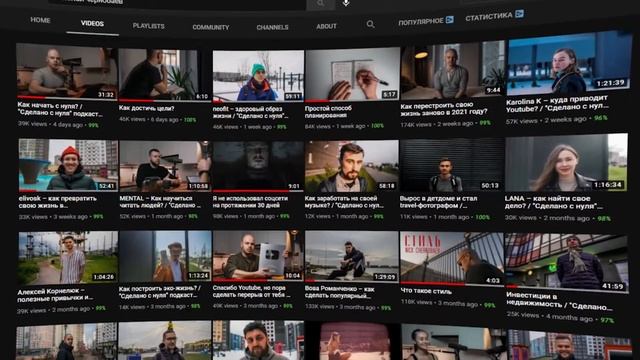Image resolution: width=640 pixels, height=360 pixels.
Task: Open thumbnail of 'Как начать с нуля?' video
Action: tap(67, 71)
